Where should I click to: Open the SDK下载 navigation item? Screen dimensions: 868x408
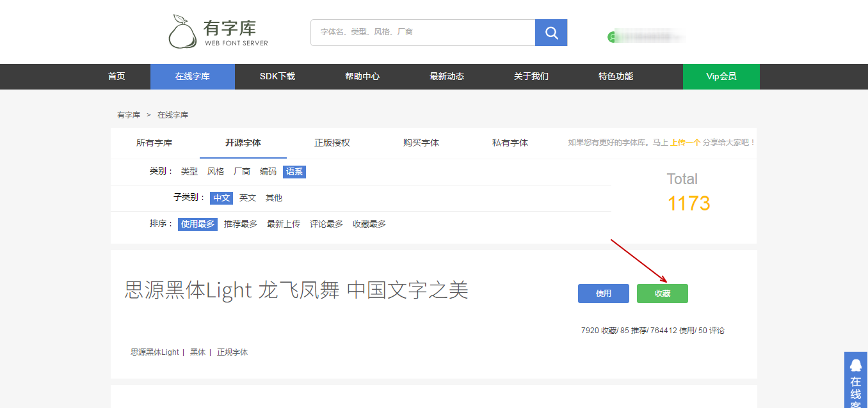coord(277,77)
